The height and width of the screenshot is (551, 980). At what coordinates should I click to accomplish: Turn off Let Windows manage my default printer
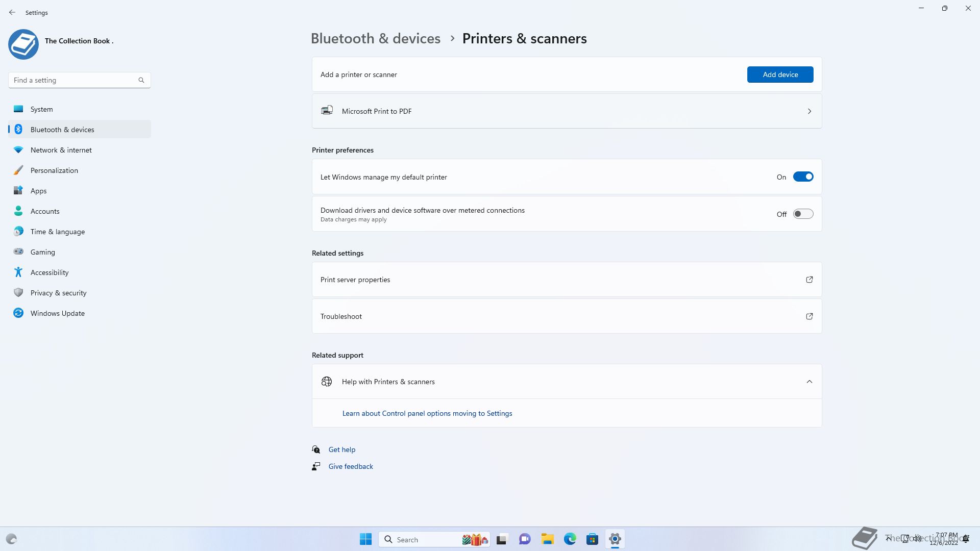pos(803,177)
